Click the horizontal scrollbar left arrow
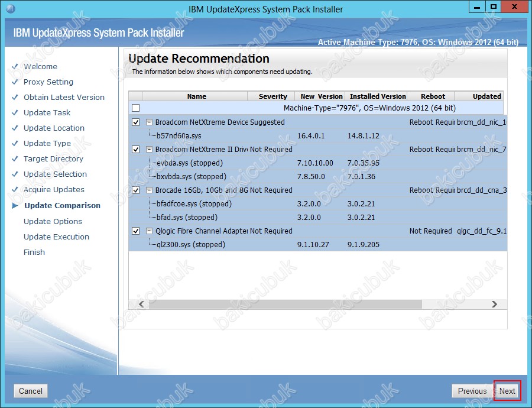This screenshot has height=408, width=532. pos(141,304)
